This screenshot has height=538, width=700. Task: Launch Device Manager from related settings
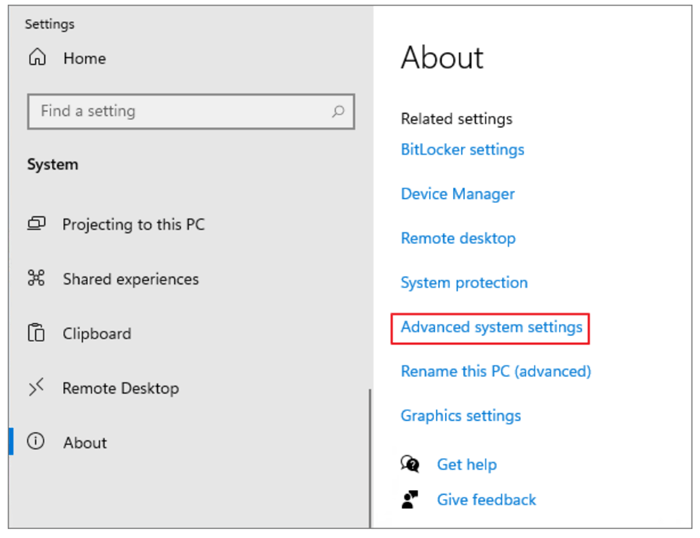pos(458,194)
